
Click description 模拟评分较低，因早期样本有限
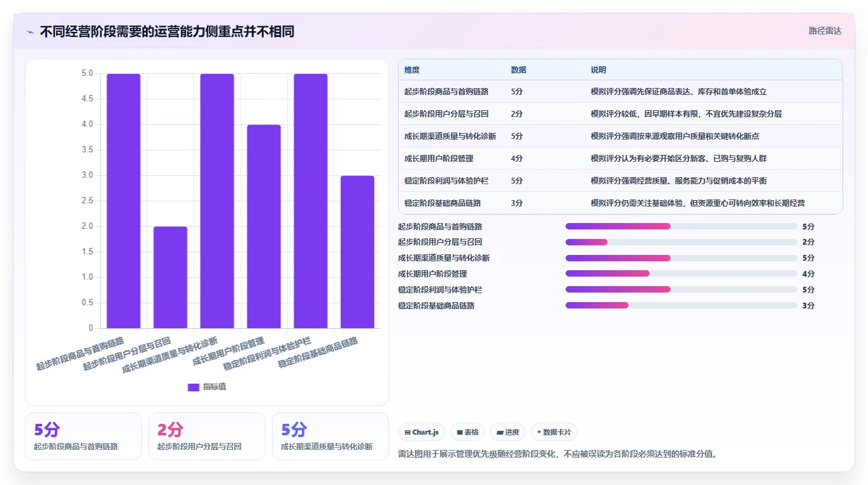click(687, 114)
